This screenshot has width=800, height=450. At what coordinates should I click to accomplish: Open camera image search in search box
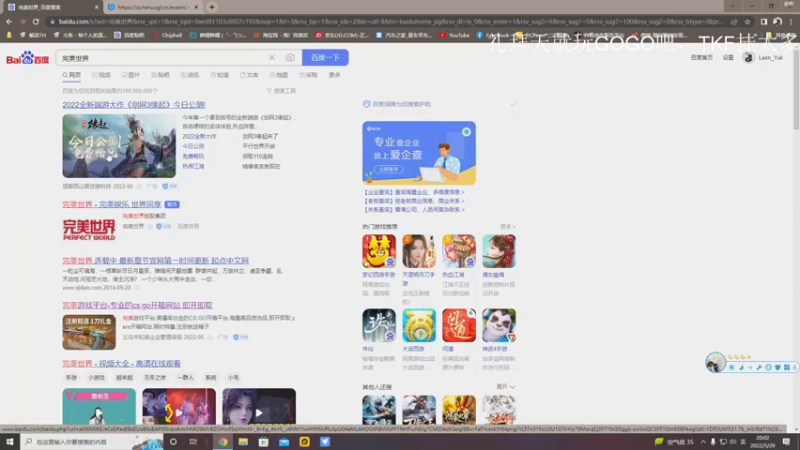point(290,58)
